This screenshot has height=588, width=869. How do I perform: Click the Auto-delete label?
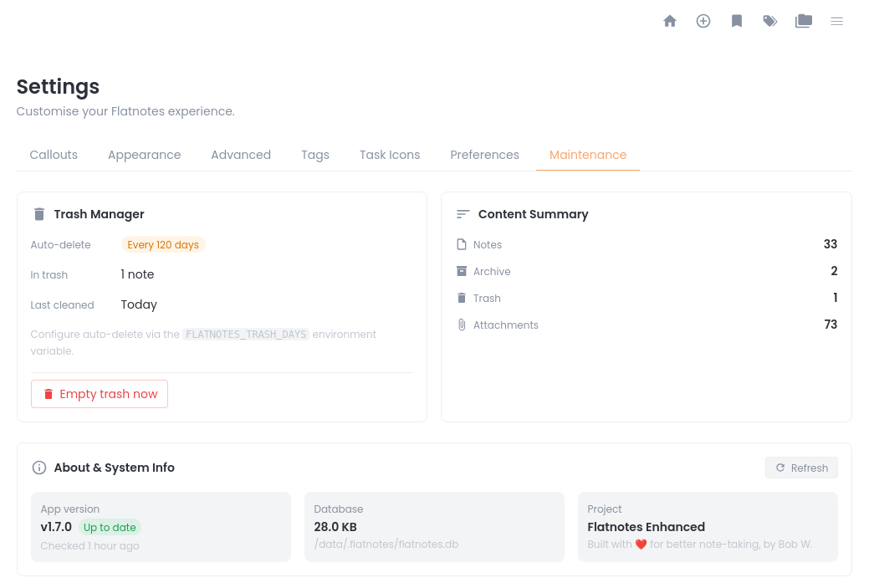(60, 245)
